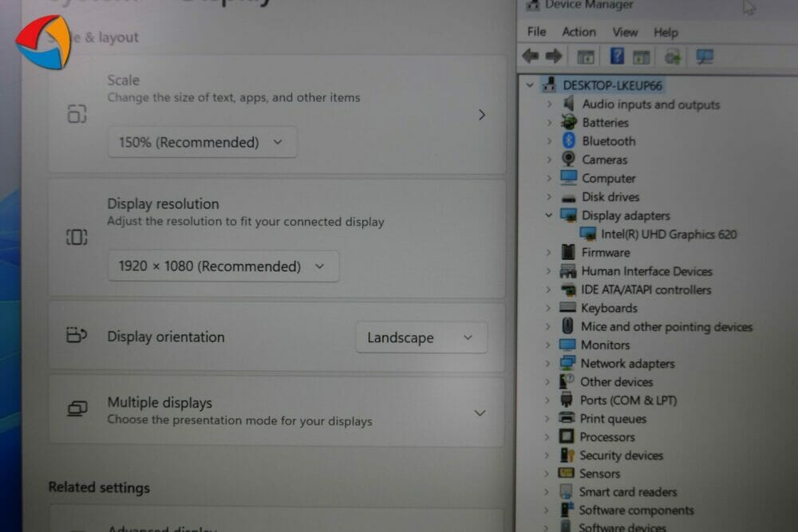798x532 pixels.
Task: Open the Scale percentage dropdown
Action: click(x=202, y=142)
